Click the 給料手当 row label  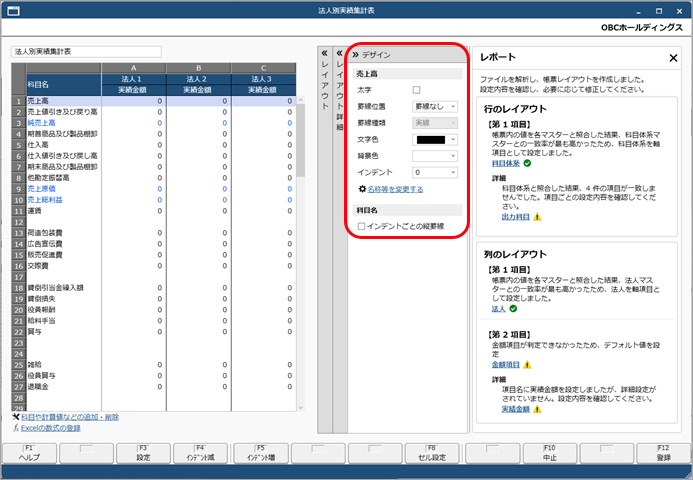tap(42, 320)
